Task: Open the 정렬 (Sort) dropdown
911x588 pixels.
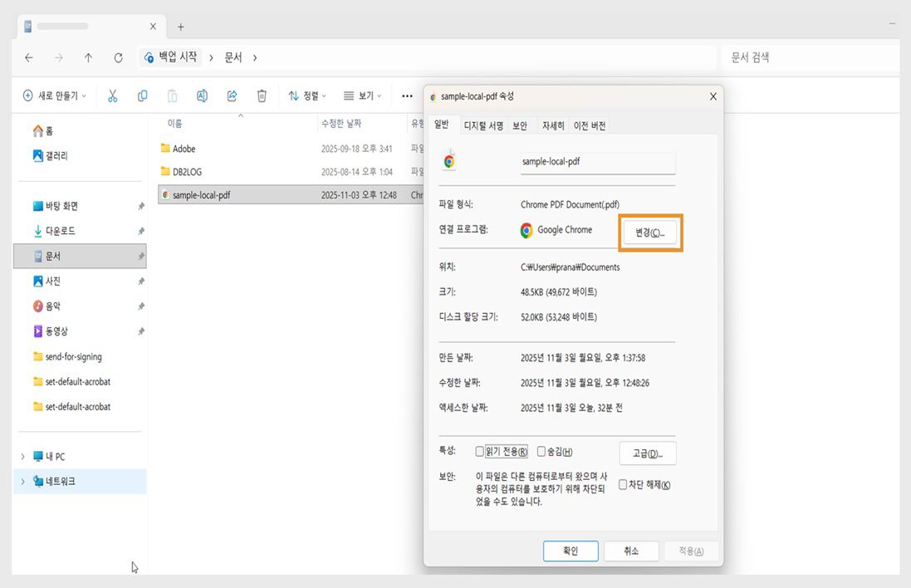Action: click(308, 96)
